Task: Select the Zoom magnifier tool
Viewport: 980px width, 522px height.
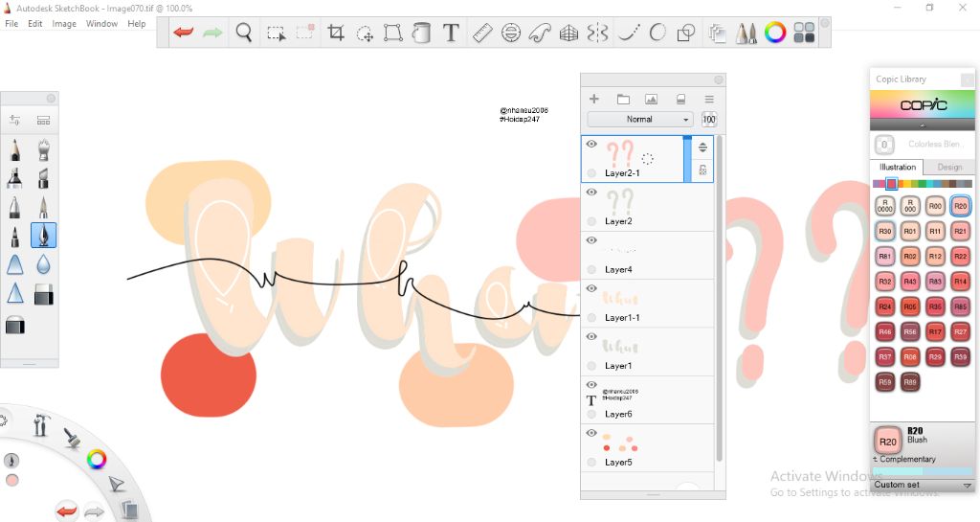Action: tap(244, 33)
